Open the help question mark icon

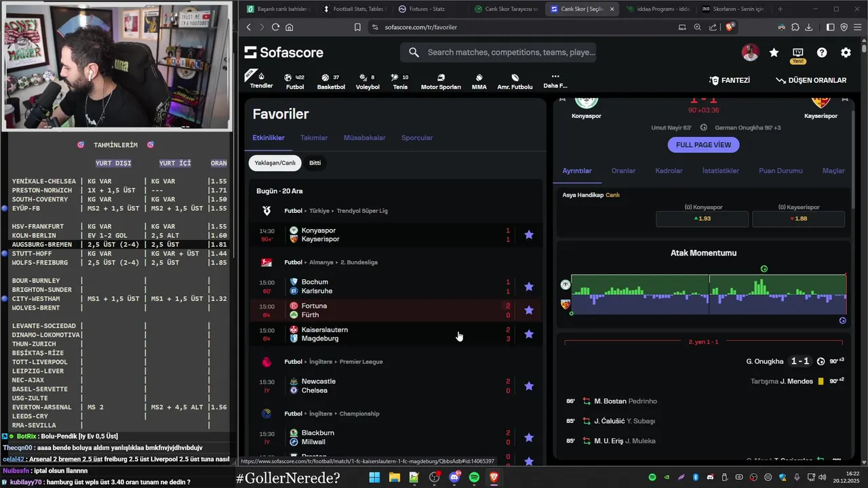[x=822, y=52]
